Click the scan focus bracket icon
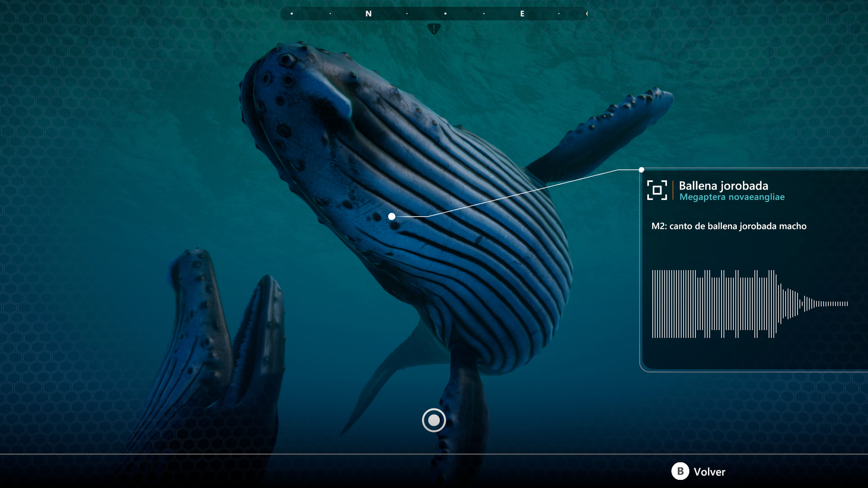Viewport: 868px width, 488px height. (657, 190)
